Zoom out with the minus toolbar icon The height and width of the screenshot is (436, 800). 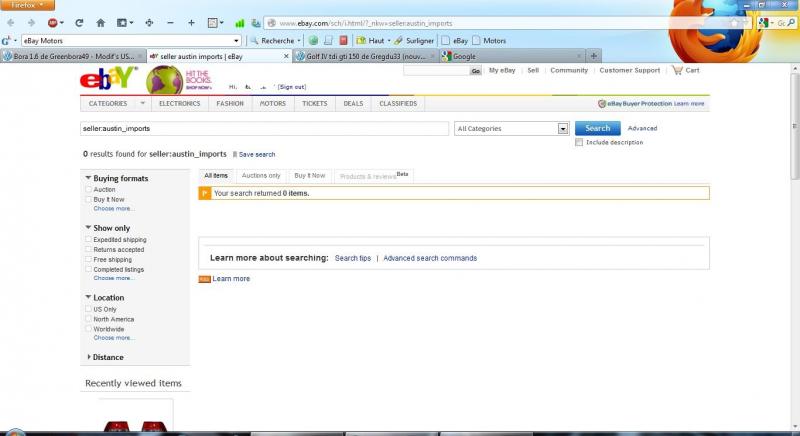point(170,23)
